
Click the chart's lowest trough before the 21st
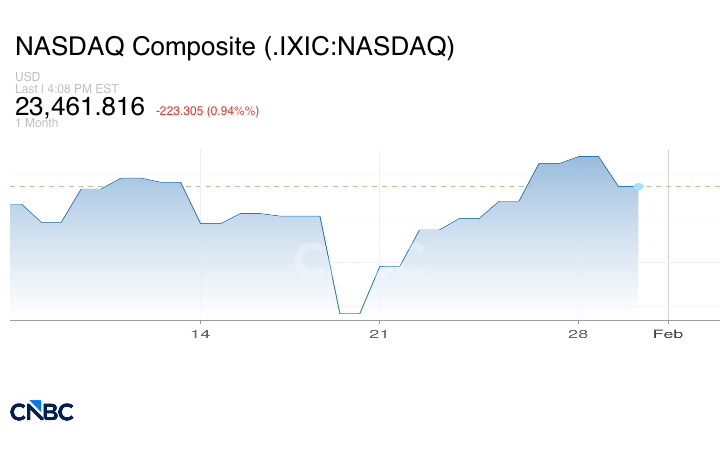point(349,313)
